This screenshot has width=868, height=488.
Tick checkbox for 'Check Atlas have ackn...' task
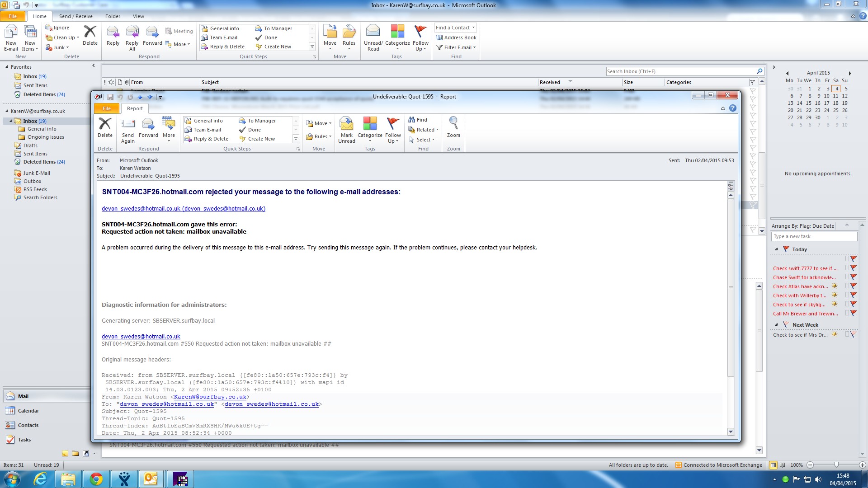click(847, 286)
